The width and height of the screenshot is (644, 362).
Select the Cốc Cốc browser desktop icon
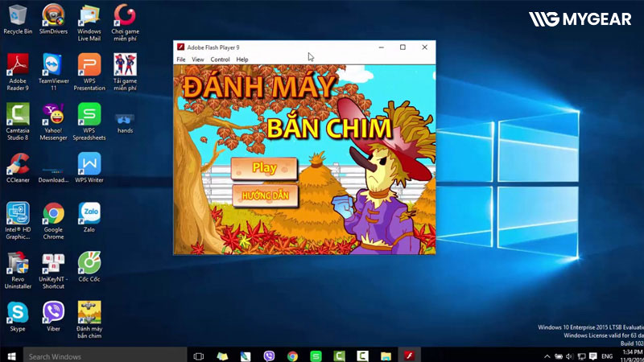(89, 262)
